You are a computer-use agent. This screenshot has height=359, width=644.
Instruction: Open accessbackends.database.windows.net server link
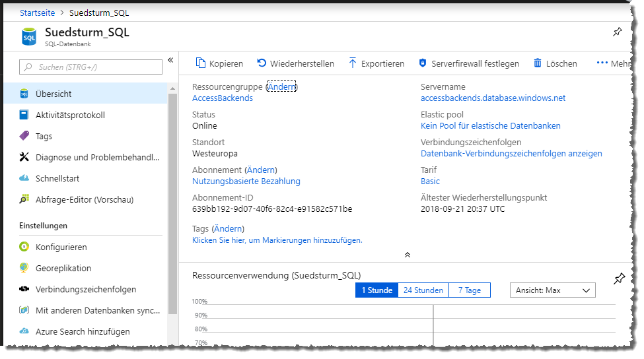(x=493, y=98)
